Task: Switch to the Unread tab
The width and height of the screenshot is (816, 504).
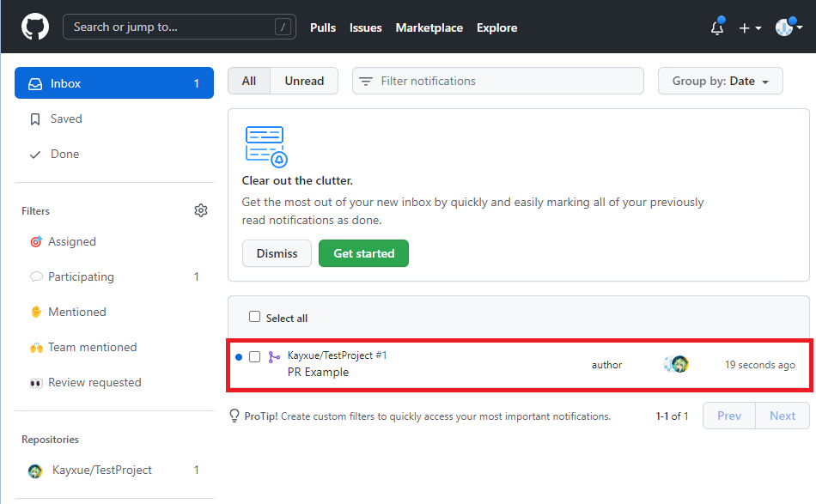Action: click(304, 80)
